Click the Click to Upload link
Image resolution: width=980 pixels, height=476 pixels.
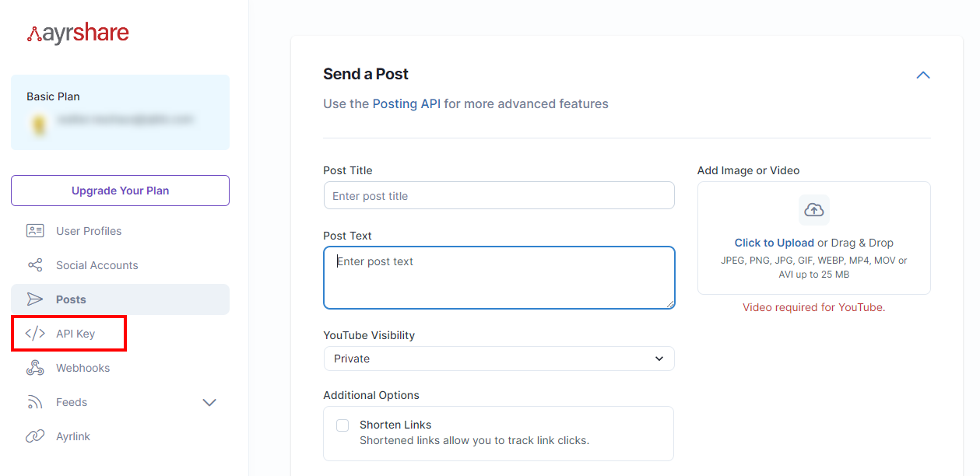774,243
